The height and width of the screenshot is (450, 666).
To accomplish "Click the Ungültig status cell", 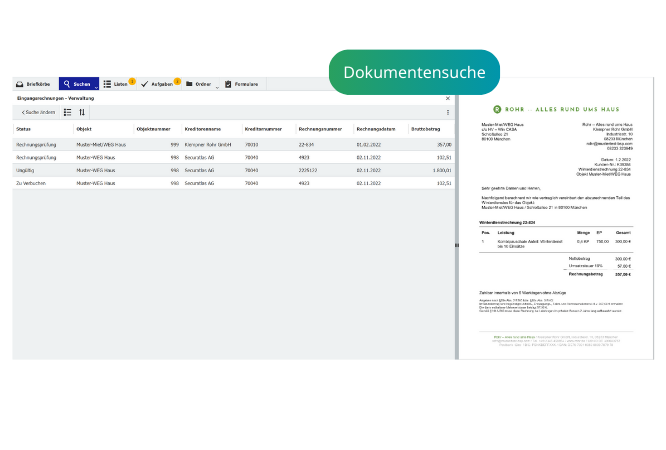I will tap(25, 170).
